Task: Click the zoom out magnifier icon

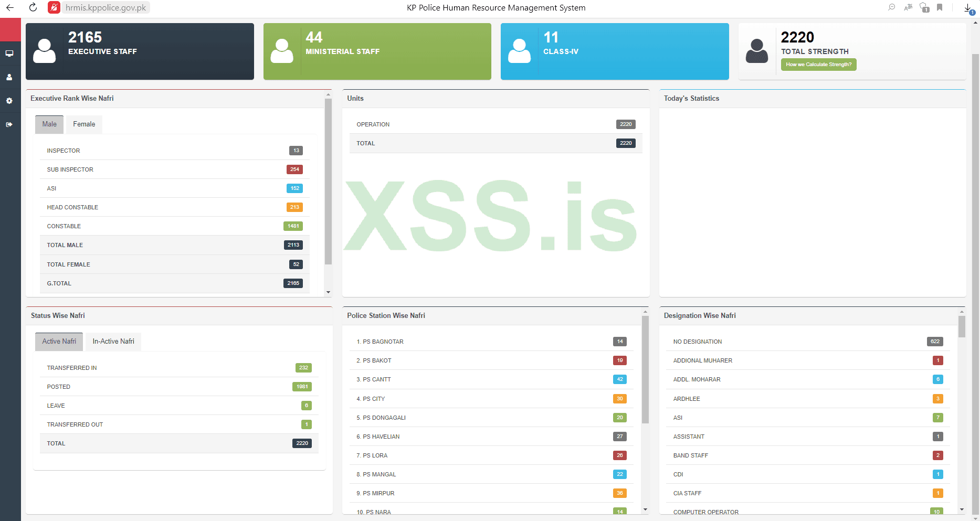Action: [x=891, y=7]
